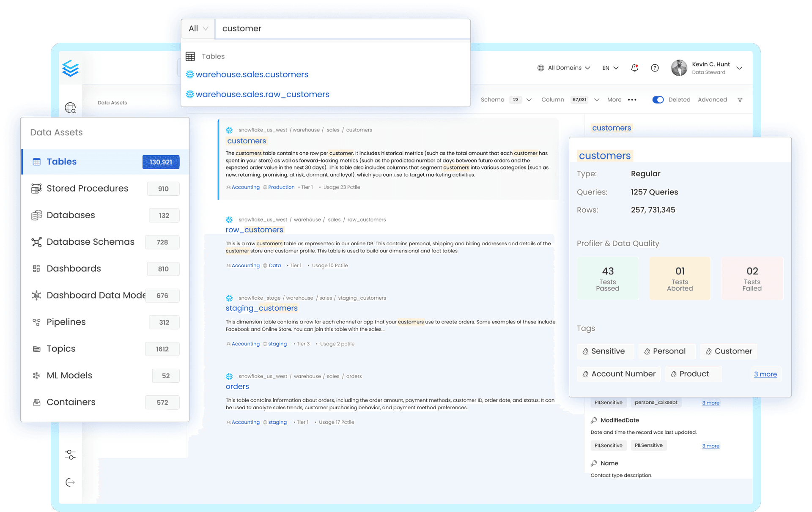Select the ML Models icon
812x512 pixels.
click(x=37, y=375)
